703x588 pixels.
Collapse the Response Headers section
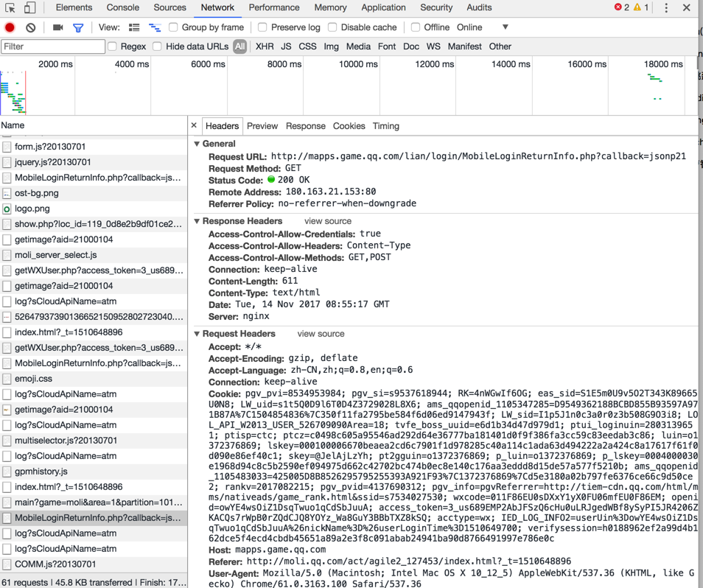[197, 221]
